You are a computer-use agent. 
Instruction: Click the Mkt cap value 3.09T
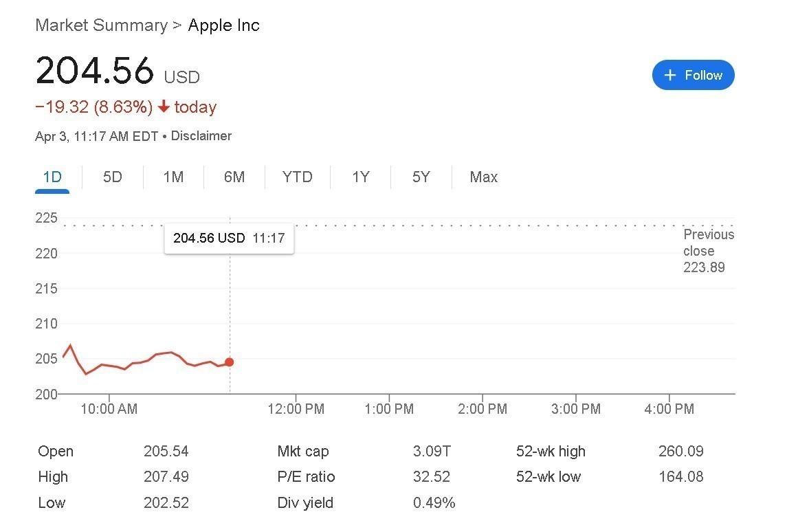tap(432, 452)
